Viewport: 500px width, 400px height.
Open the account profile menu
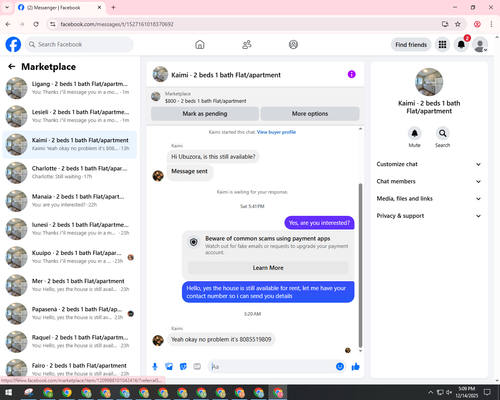click(x=480, y=45)
